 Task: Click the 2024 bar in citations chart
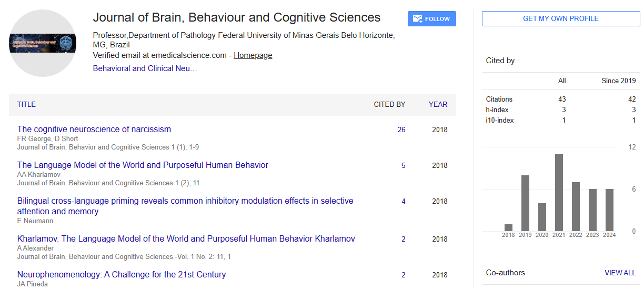pyautogui.click(x=609, y=210)
